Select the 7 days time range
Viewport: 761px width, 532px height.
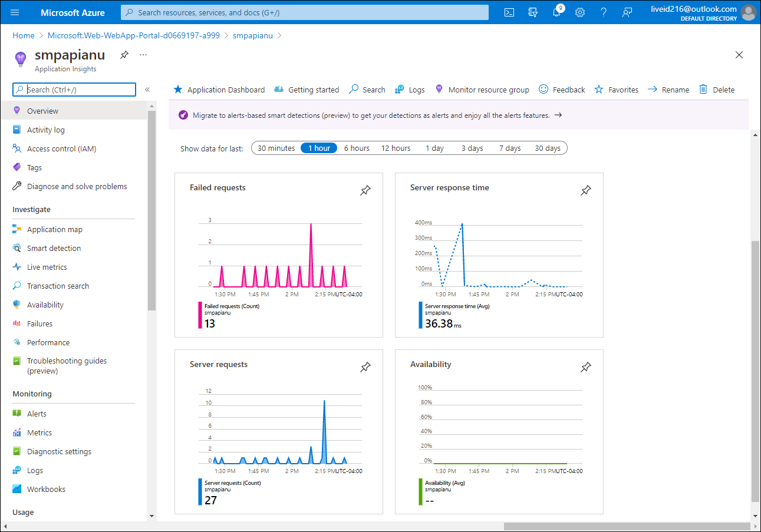[x=509, y=148]
